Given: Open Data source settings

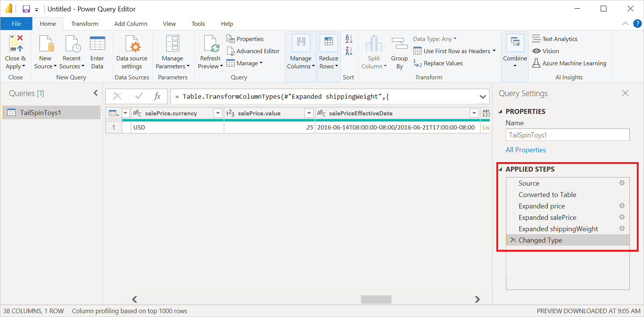Looking at the screenshot, I should pyautogui.click(x=132, y=52).
